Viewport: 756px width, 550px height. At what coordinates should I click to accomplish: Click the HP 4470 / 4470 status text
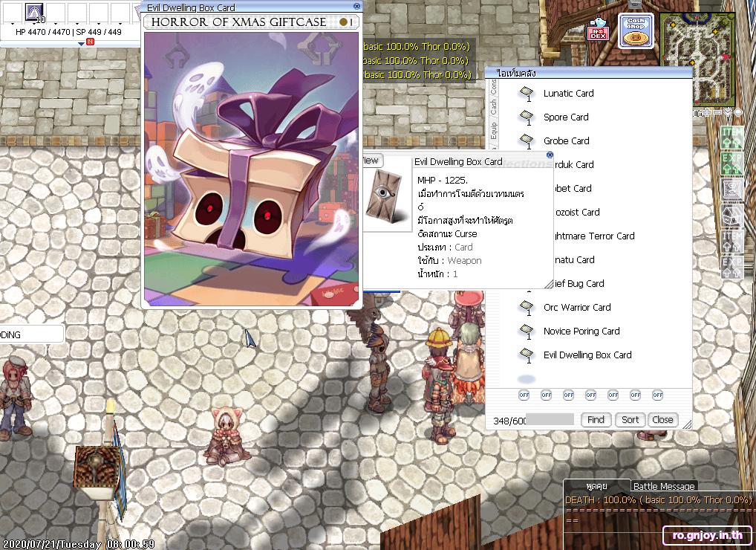pyautogui.click(x=44, y=32)
